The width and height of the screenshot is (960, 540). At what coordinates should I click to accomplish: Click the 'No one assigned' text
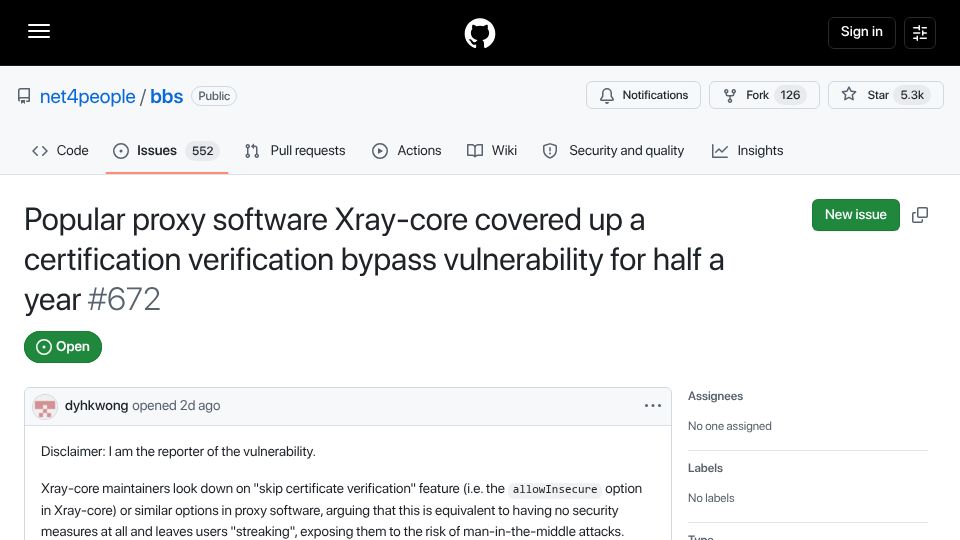(729, 426)
